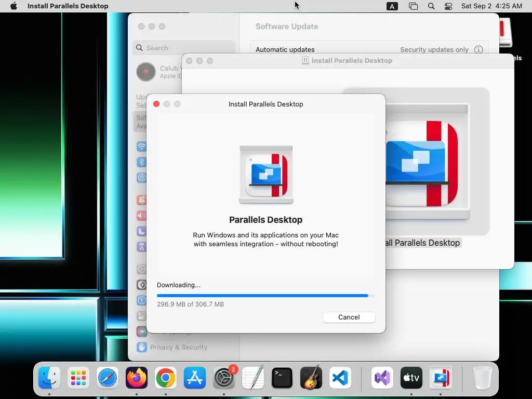Open Visual Studio from the Dock
Viewport: 532px width, 399px height.
point(382,378)
